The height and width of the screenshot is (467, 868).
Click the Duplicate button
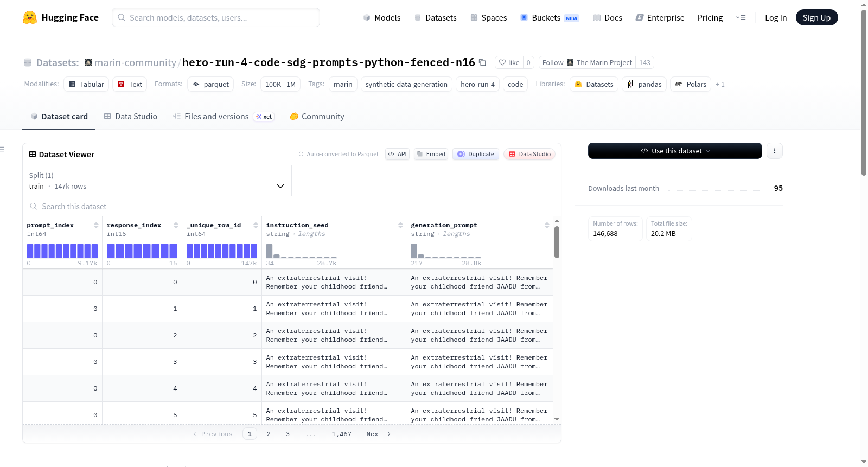click(476, 154)
